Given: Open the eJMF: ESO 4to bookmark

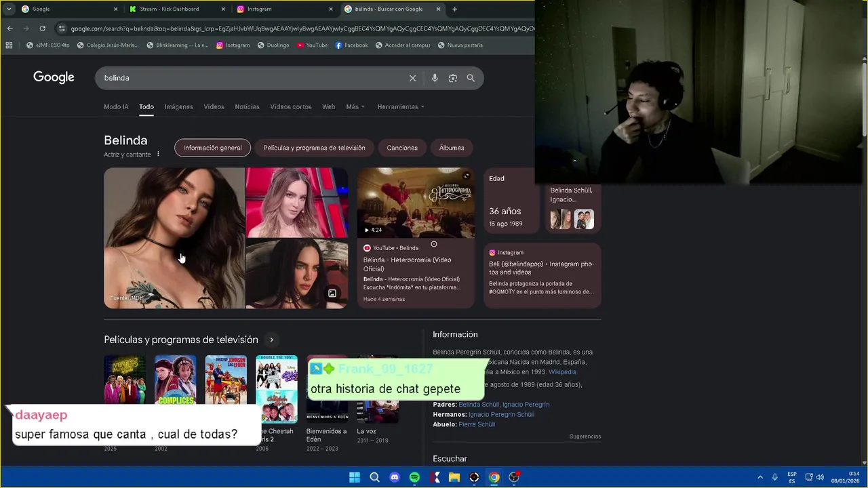Looking at the screenshot, I should 48,45.
